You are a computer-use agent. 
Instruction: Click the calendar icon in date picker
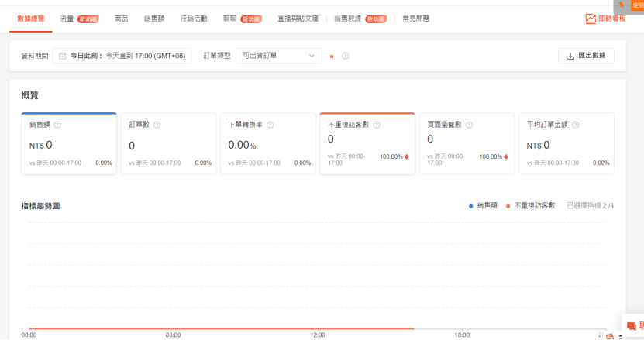pos(62,56)
